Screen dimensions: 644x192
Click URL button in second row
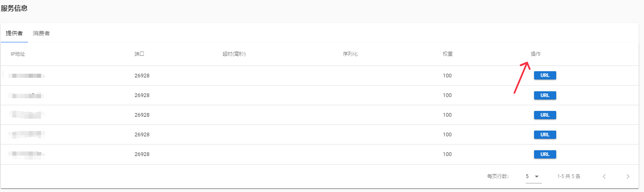(x=545, y=95)
